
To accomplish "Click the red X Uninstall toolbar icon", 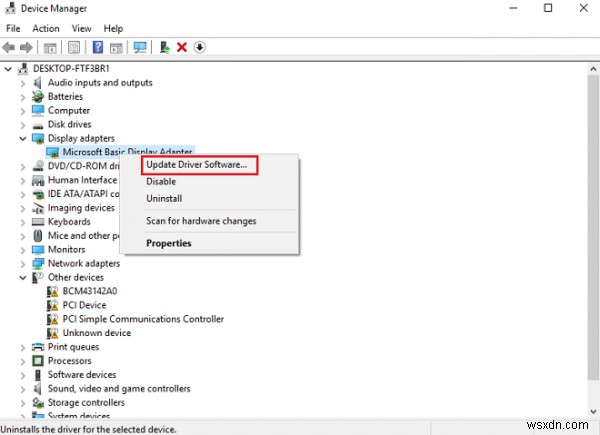I will 182,47.
